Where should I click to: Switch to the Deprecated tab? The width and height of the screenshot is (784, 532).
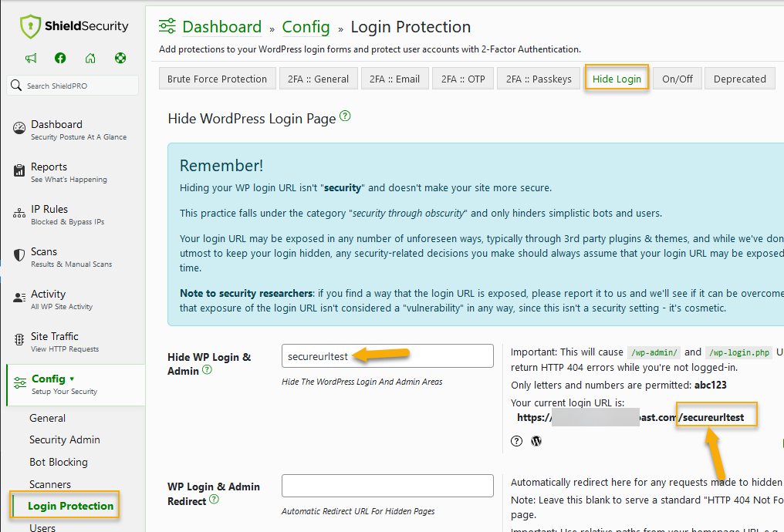(739, 79)
